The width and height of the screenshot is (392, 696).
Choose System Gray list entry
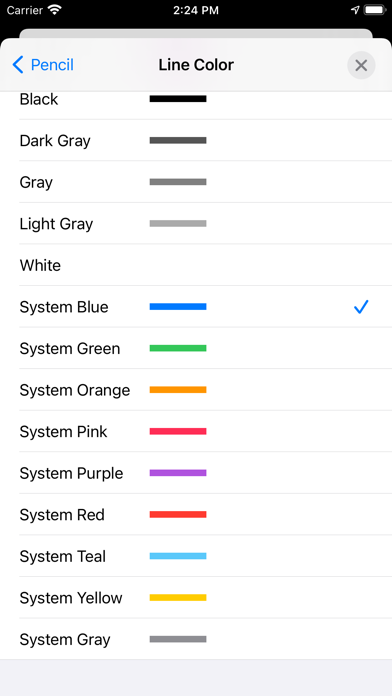(x=196, y=639)
